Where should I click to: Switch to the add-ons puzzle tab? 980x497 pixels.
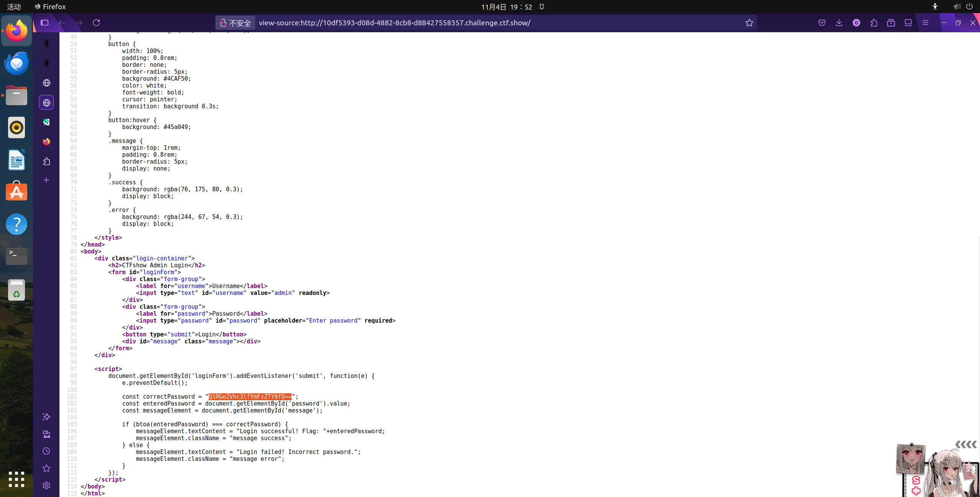(46, 161)
